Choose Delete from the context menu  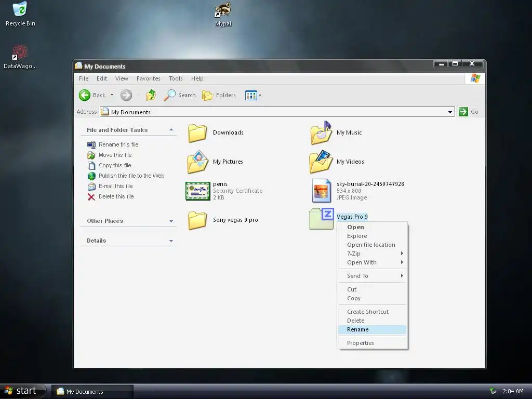pos(372,321)
